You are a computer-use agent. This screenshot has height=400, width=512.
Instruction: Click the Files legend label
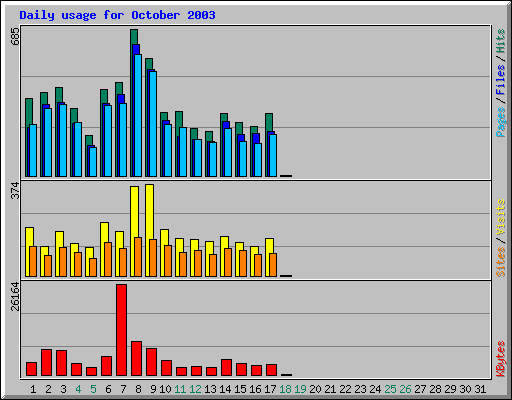pos(500,79)
